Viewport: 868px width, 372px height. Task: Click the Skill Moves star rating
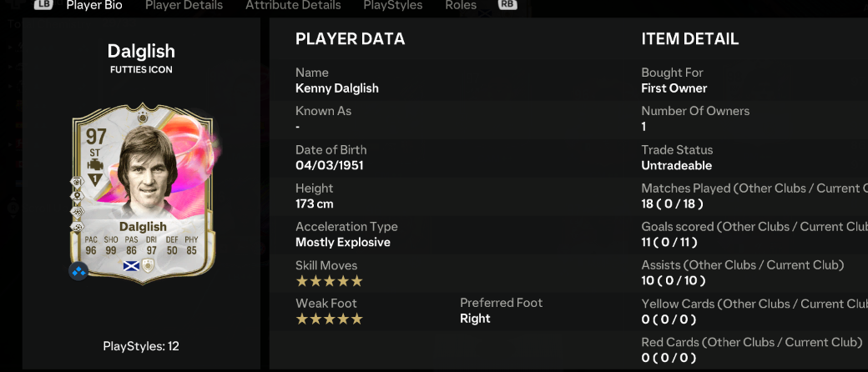coord(329,281)
